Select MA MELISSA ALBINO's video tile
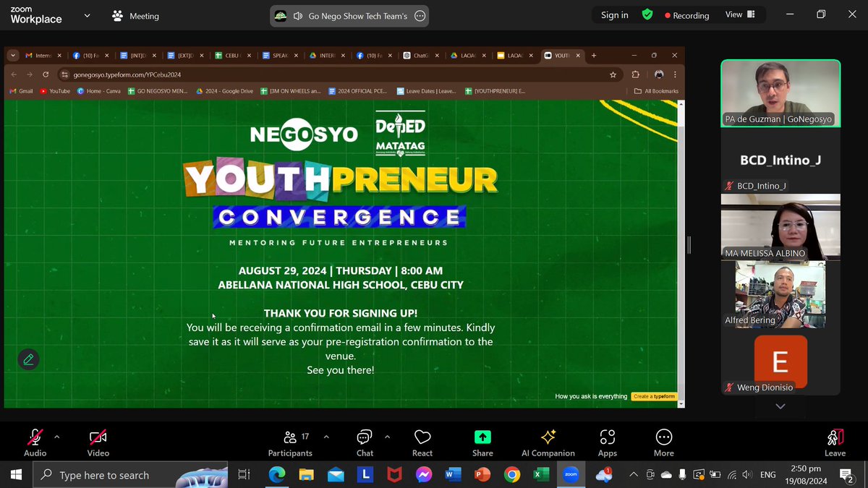 pos(780,226)
